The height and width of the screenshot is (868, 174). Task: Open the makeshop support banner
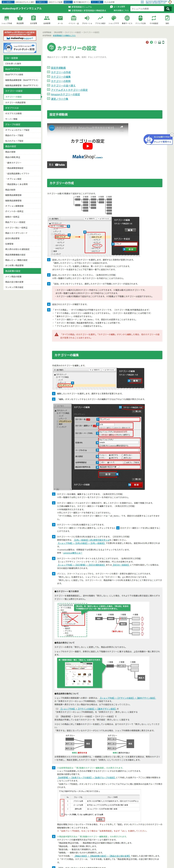pos(20,35)
